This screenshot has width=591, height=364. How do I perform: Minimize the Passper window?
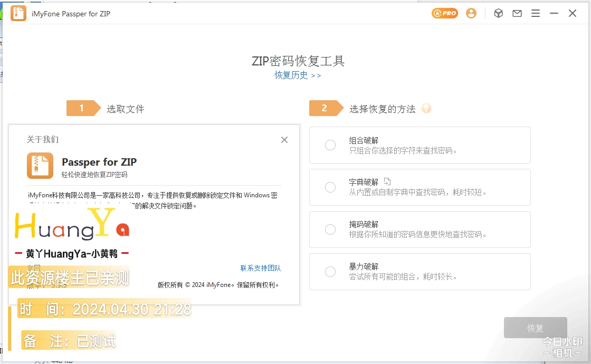554,13
